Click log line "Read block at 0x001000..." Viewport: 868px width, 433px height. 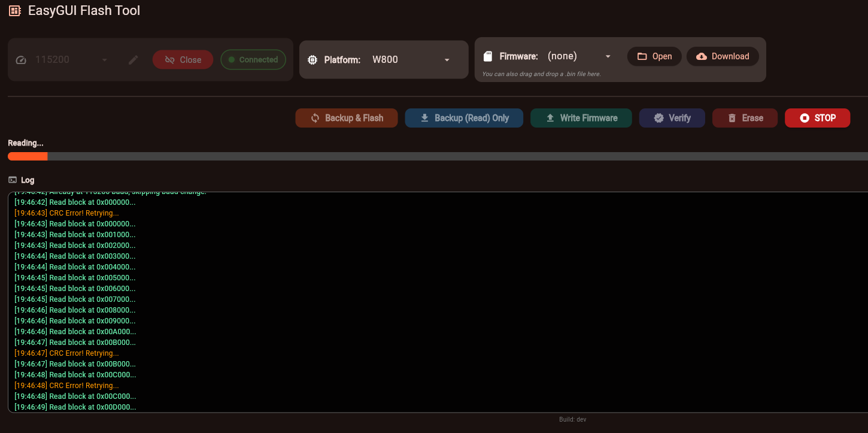(75, 235)
